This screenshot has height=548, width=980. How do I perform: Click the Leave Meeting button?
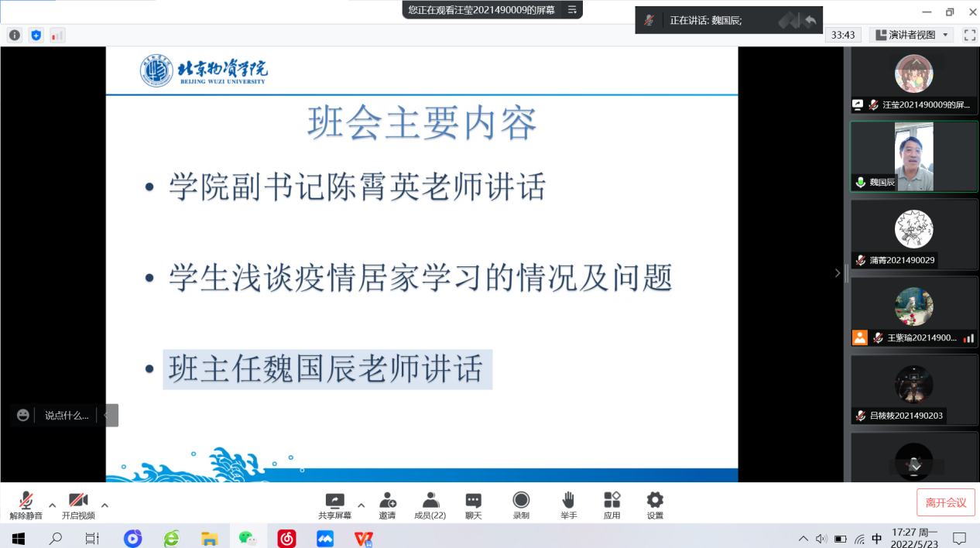[945, 502]
